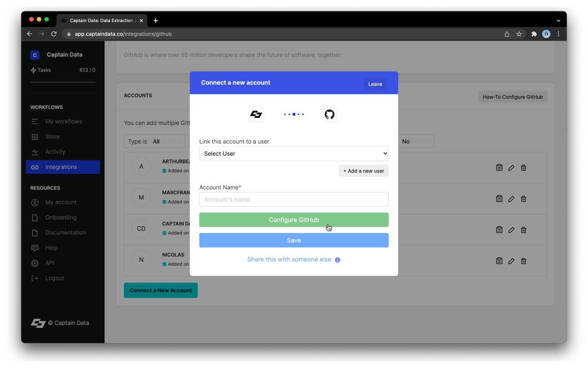Click the info icon next to share link
This screenshot has width=588, height=368.
[x=337, y=260]
